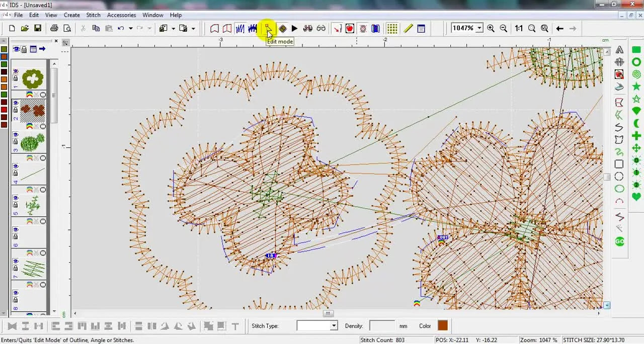Select layer 1 flower thumbnail
Image resolution: width=644 pixels, height=344 pixels.
click(x=33, y=79)
